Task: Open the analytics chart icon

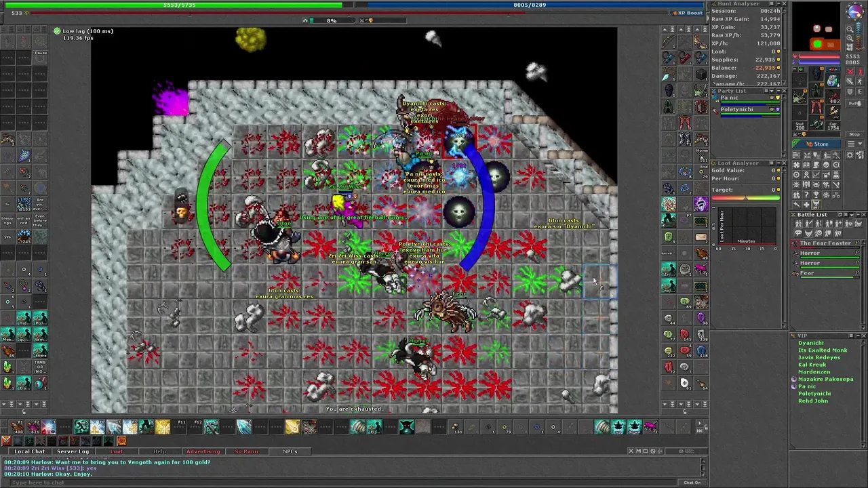Action: [816, 174]
